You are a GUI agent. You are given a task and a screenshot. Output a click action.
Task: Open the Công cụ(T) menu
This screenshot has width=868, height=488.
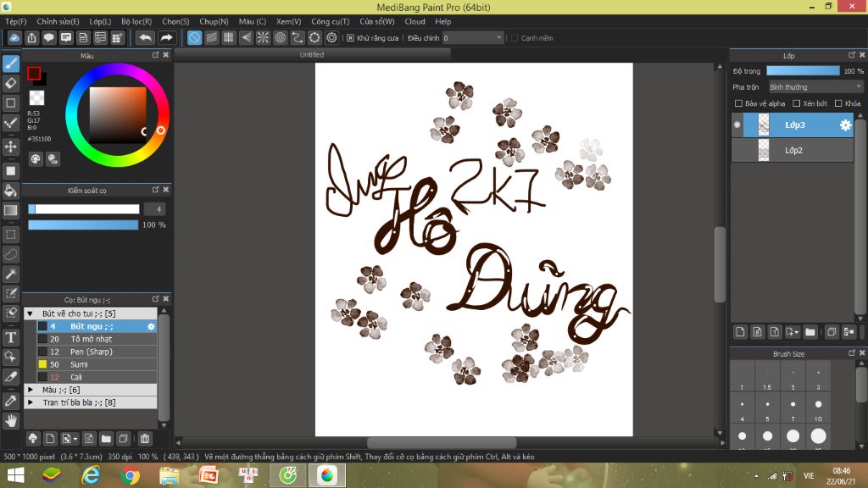coord(331,21)
